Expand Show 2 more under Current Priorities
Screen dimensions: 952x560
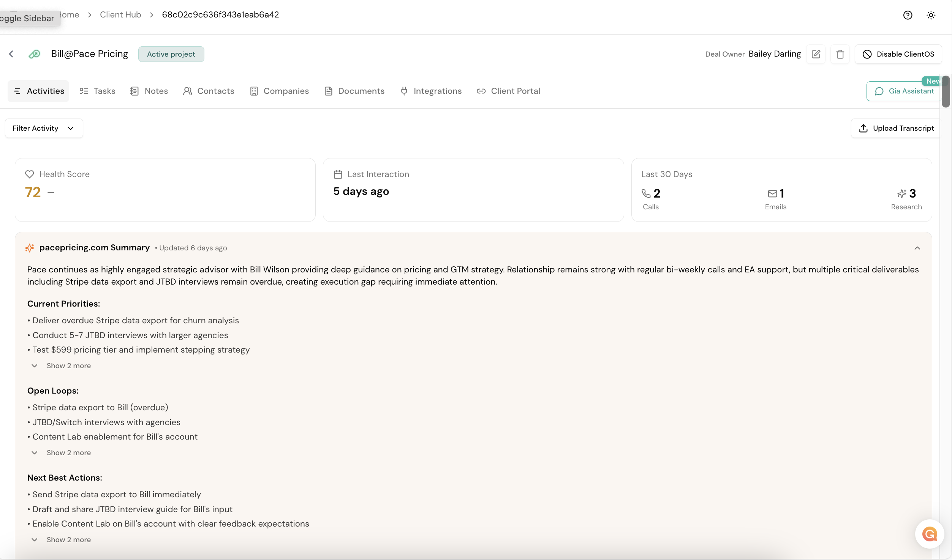tap(61, 365)
